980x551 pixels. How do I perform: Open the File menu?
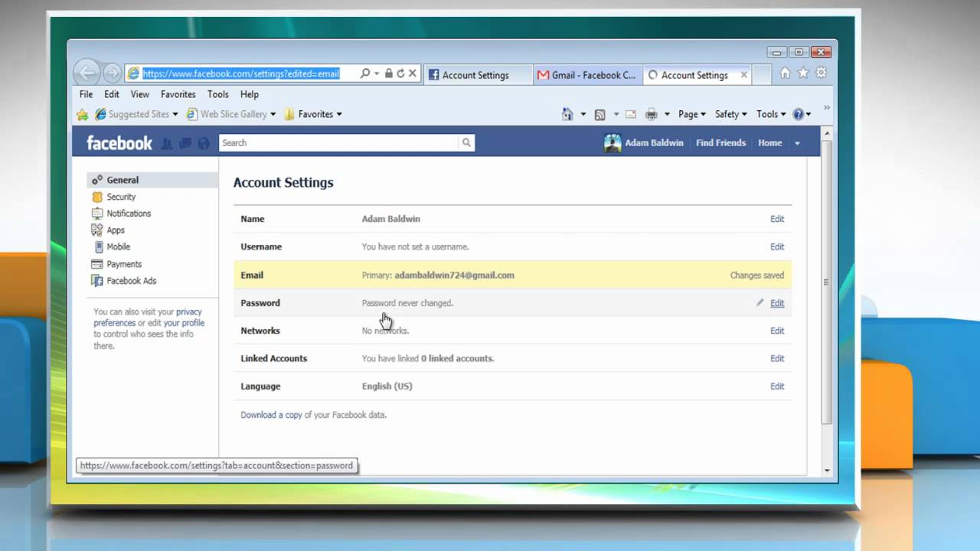point(87,94)
